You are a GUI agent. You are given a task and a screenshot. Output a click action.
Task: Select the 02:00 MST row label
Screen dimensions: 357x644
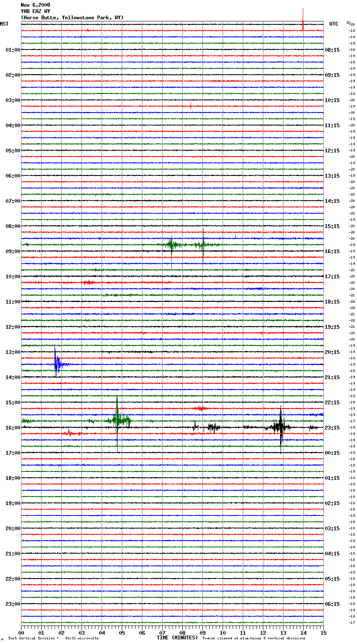(x=13, y=75)
